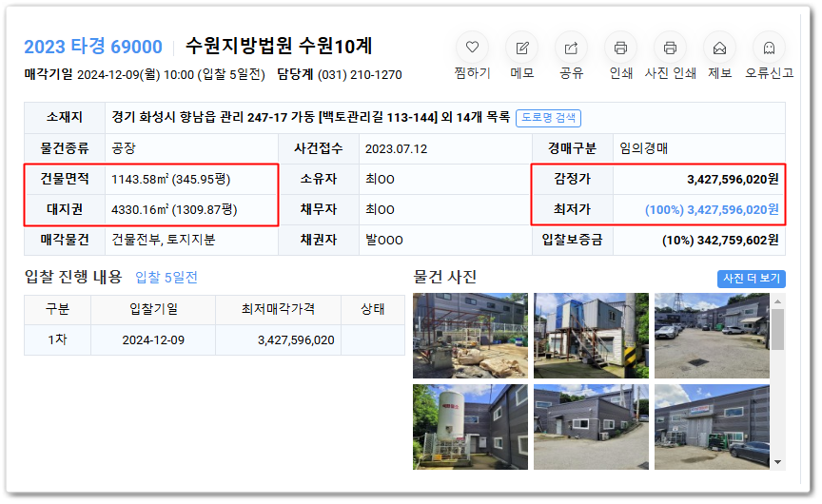The width and height of the screenshot is (822, 504).
Task: Click the photo scrollbar down arrow
Action: coord(778,462)
